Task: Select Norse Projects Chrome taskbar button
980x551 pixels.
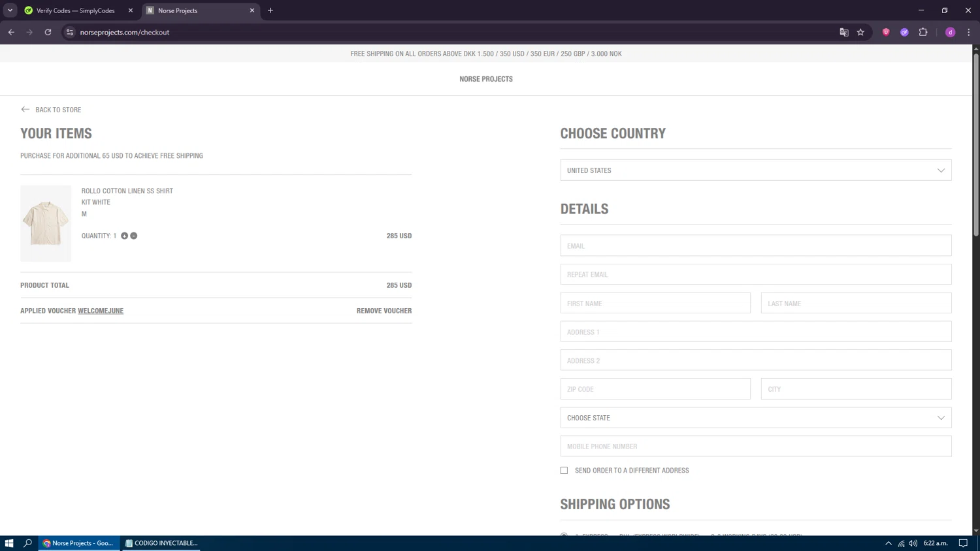Action: click(79, 543)
